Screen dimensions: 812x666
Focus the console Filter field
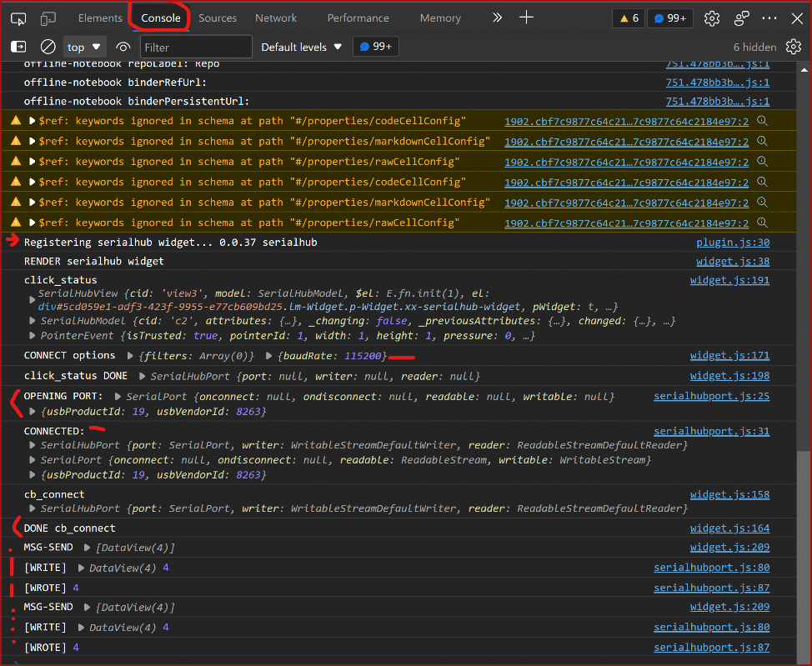click(196, 48)
